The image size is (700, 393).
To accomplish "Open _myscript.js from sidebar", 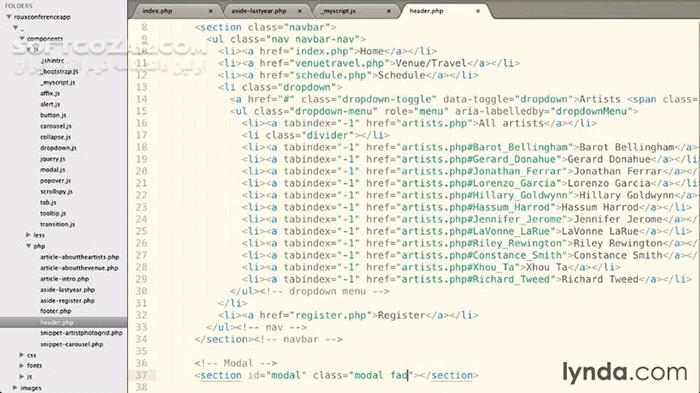I will point(58,83).
